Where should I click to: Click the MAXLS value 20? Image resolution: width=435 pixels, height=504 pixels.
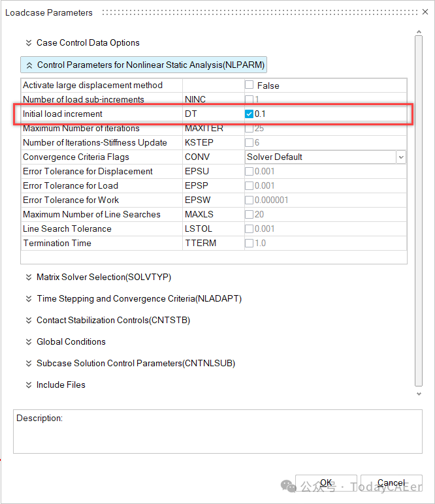pyautogui.click(x=259, y=214)
